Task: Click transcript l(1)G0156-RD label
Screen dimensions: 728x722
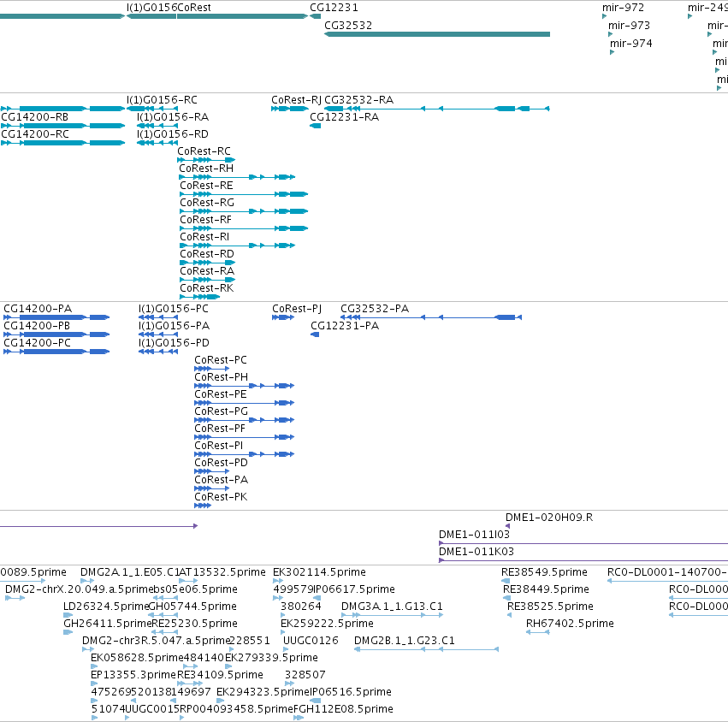Action: tap(172, 134)
